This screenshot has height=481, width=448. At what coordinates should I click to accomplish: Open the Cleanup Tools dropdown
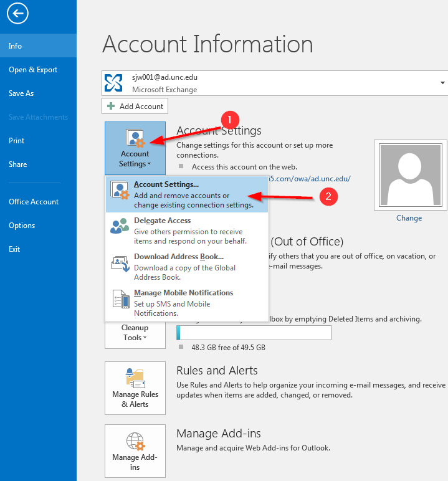(135, 333)
